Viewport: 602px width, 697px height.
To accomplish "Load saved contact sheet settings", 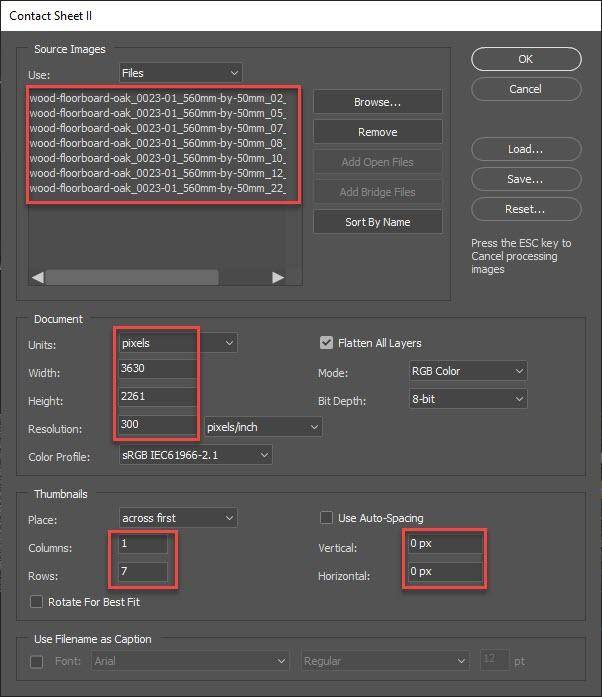I will tap(525, 149).
